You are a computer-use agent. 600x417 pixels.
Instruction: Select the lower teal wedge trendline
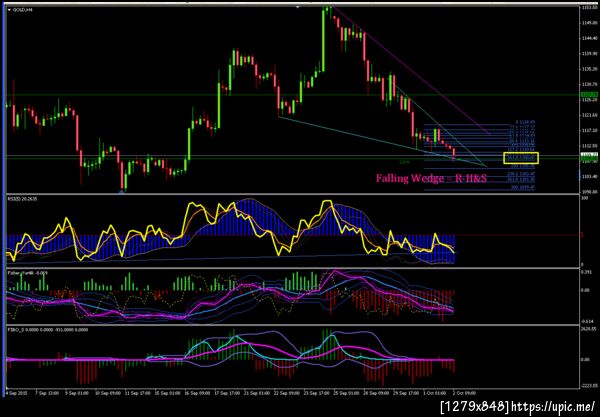tap(383, 142)
